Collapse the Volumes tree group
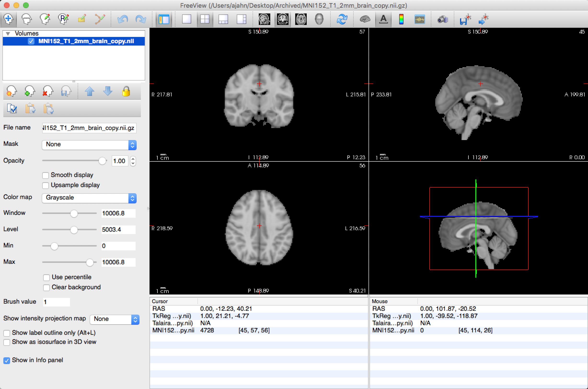Screen dimensions: 588x389 pos(8,34)
